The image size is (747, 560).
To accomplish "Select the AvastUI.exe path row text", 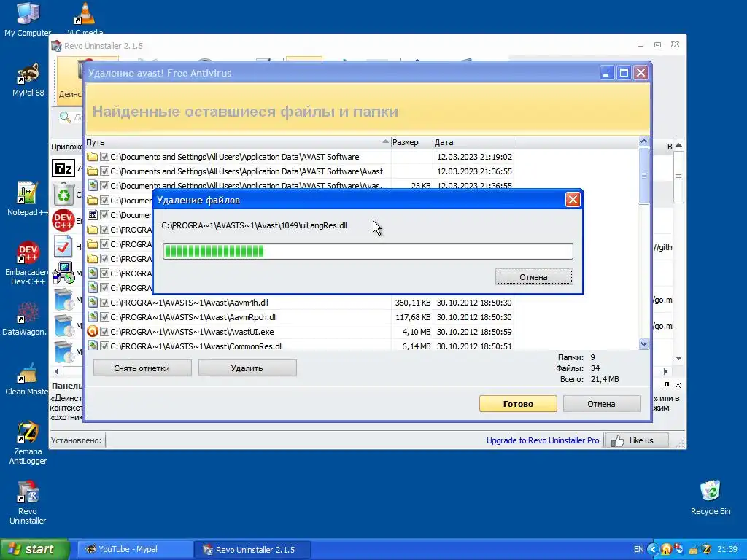I will 192,332.
